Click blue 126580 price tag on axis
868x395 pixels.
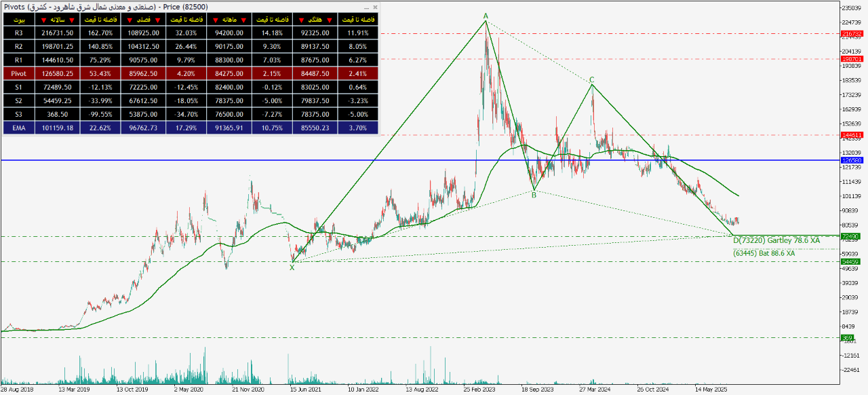(x=851, y=160)
